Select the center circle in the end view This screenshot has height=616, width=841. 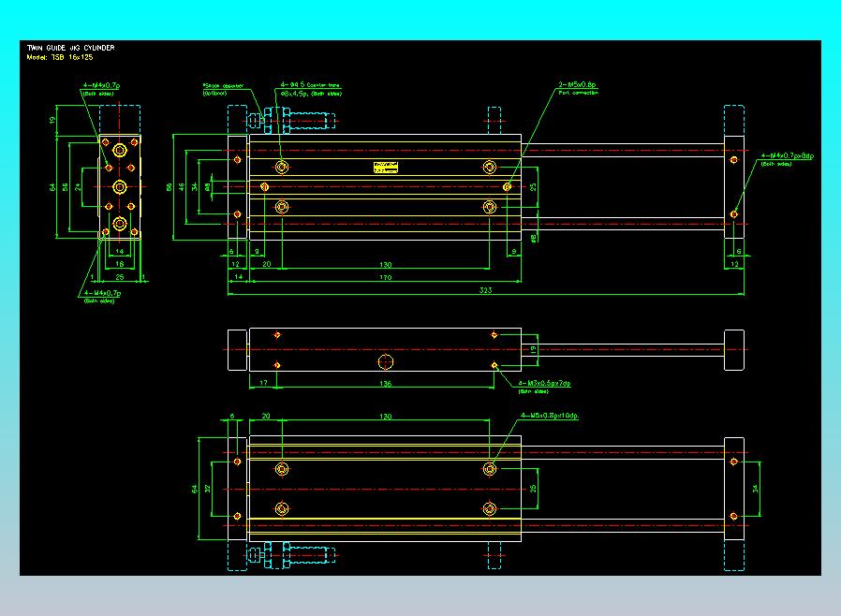[120, 186]
